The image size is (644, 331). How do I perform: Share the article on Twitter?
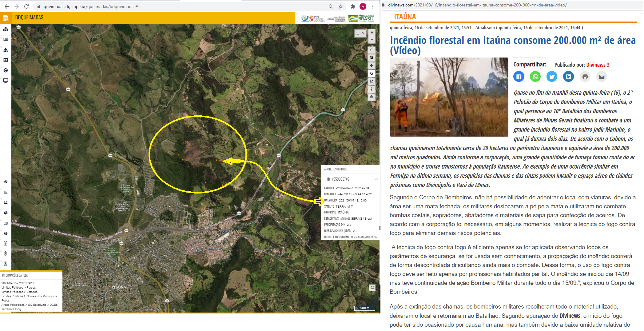(552, 77)
